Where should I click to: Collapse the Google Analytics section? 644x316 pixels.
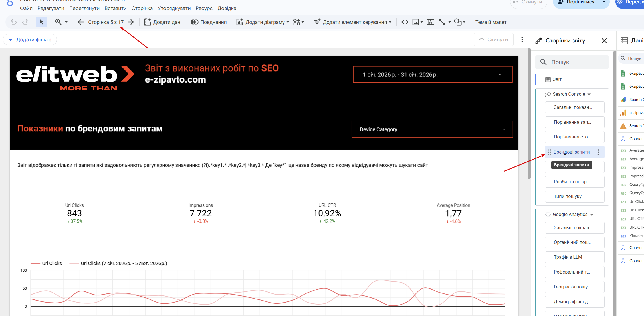coord(592,215)
